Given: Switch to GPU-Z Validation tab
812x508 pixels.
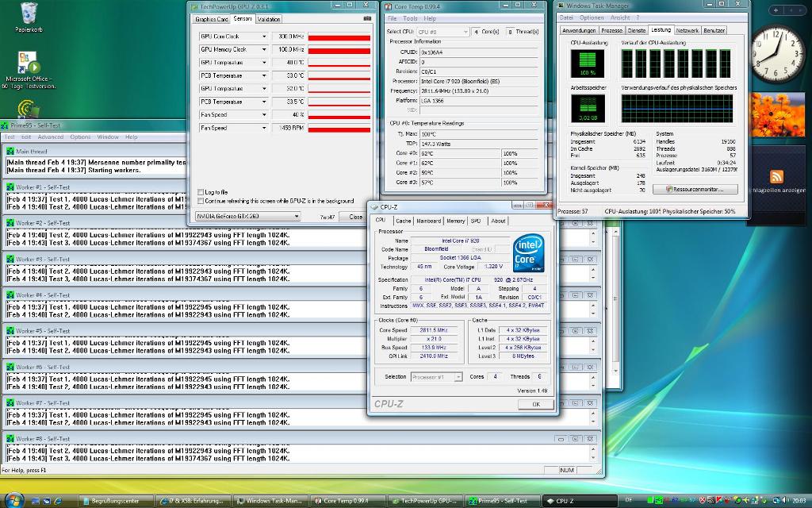Looking at the screenshot, I should [x=269, y=19].
